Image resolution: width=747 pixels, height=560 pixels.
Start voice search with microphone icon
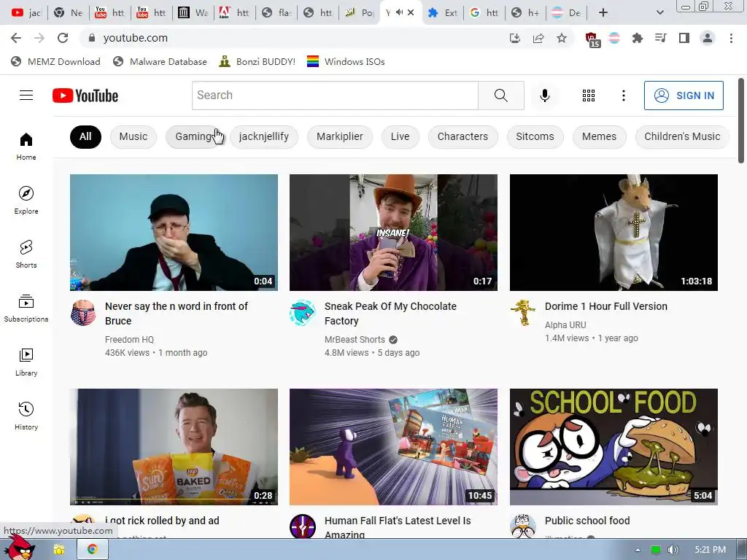pos(544,96)
